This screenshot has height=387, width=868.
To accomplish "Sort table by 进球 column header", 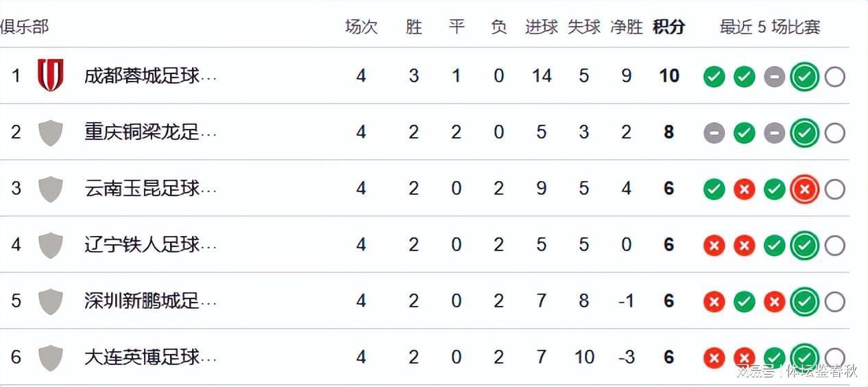I will 542,27.
